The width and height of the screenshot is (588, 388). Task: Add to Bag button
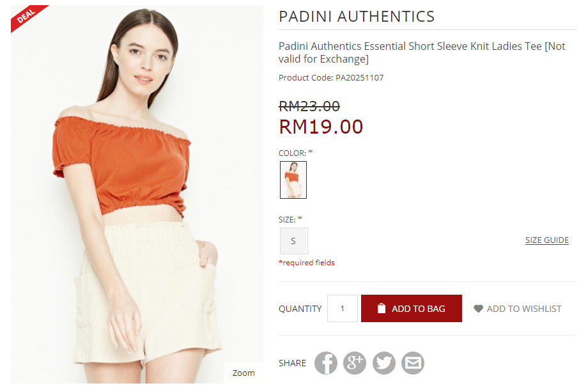412,308
